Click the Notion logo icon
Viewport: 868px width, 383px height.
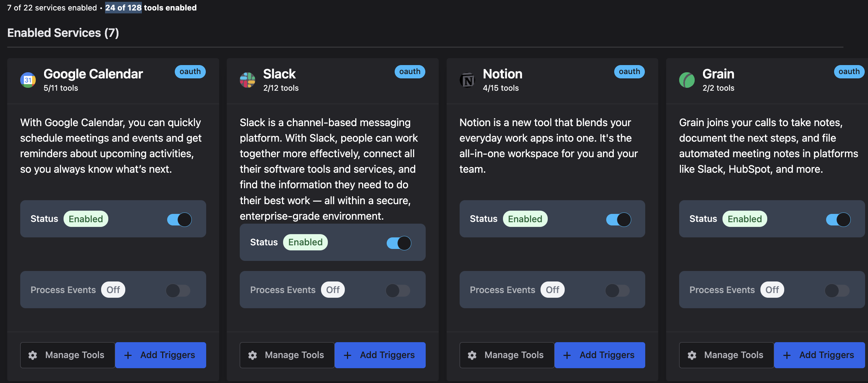(467, 80)
